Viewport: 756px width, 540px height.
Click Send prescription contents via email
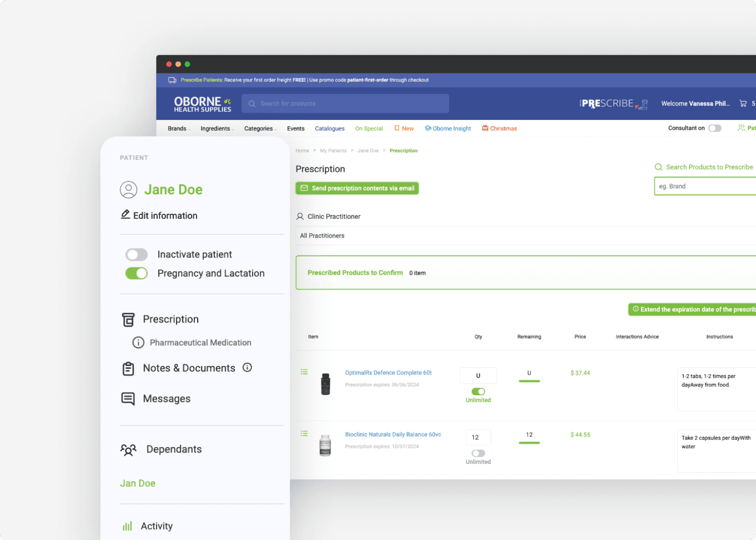[357, 188]
